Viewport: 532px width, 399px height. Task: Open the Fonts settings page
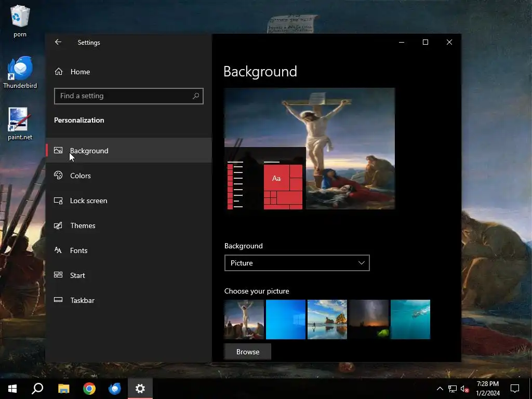(129, 250)
